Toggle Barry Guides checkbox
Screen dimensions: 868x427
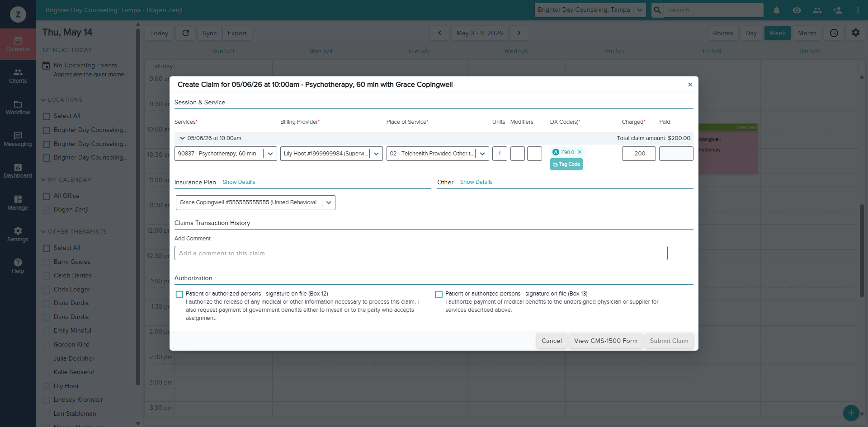(47, 263)
